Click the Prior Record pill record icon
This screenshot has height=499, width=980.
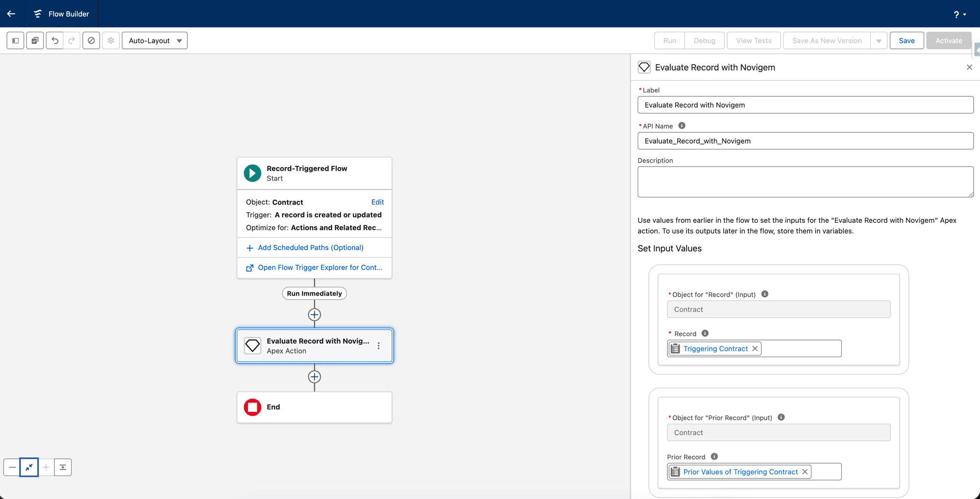click(x=675, y=472)
